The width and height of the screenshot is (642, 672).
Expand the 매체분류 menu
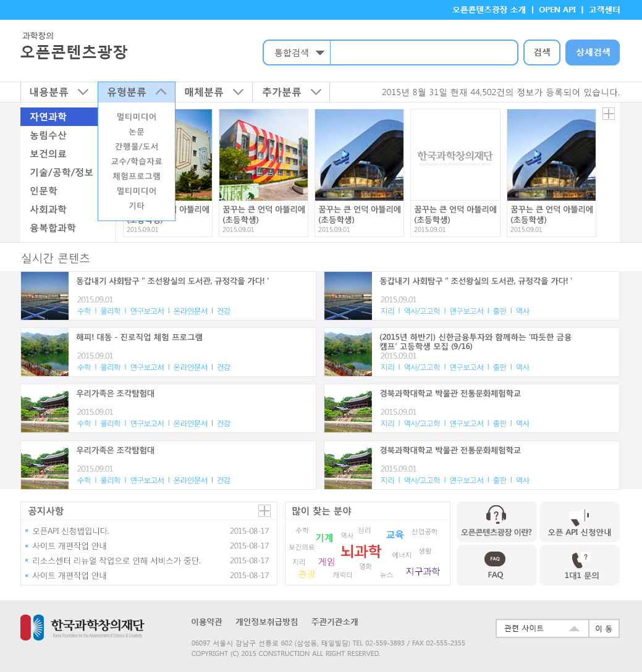click(x=214, y=92)
